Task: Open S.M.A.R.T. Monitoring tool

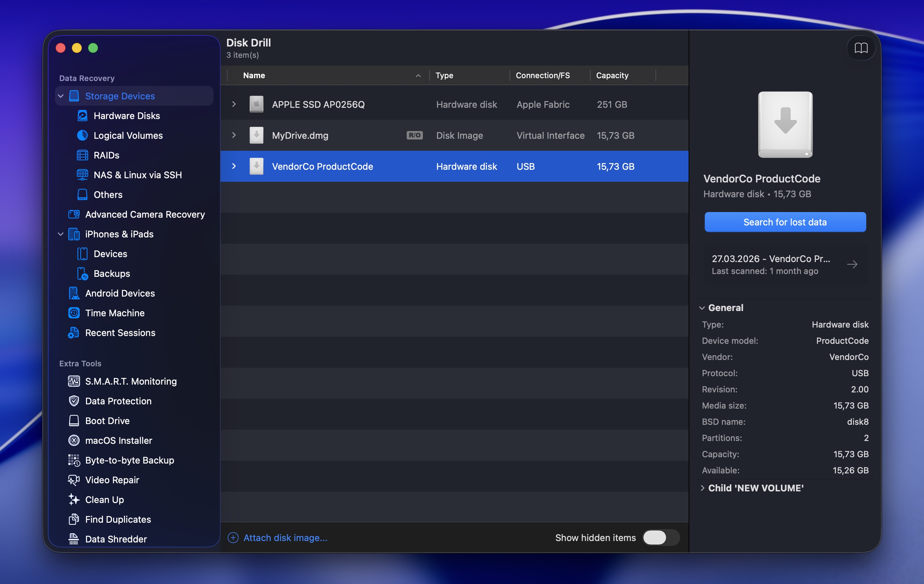Action: tap(131, 381)
